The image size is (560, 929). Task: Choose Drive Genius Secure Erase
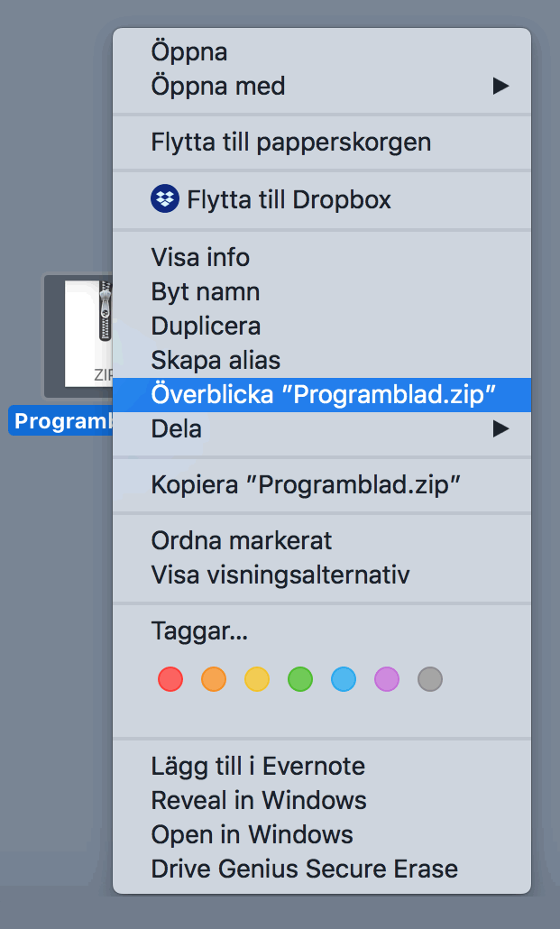pyautogui.click(x=304, y=870)
